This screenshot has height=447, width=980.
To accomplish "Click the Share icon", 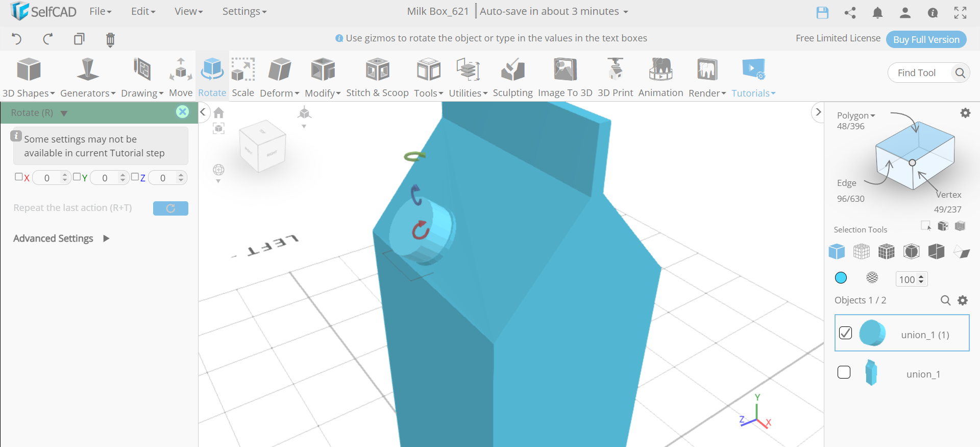I will click(850, 13).
